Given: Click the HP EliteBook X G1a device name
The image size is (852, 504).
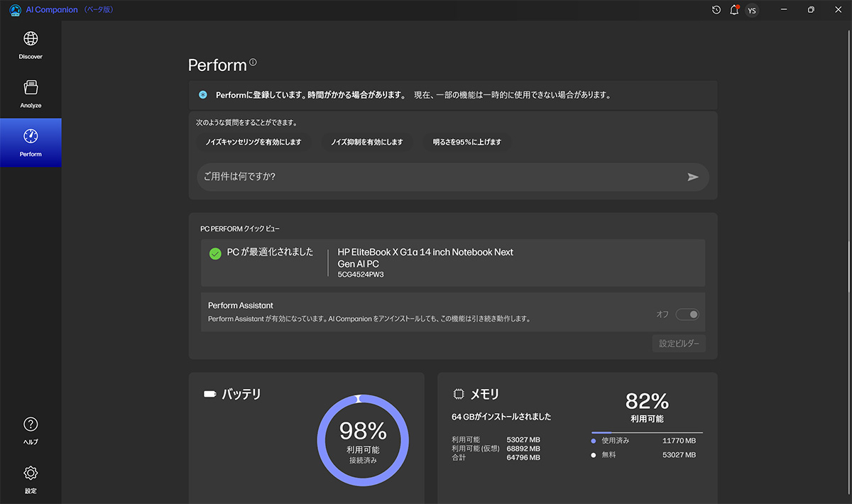Looking at the screenshot, I should [x=425, y=258].
